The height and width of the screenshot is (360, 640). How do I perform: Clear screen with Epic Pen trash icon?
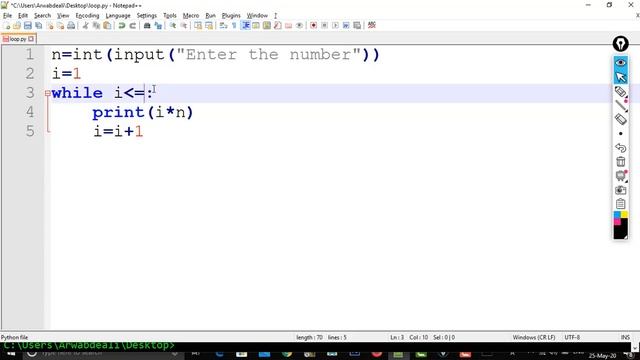tap(620, 162)
